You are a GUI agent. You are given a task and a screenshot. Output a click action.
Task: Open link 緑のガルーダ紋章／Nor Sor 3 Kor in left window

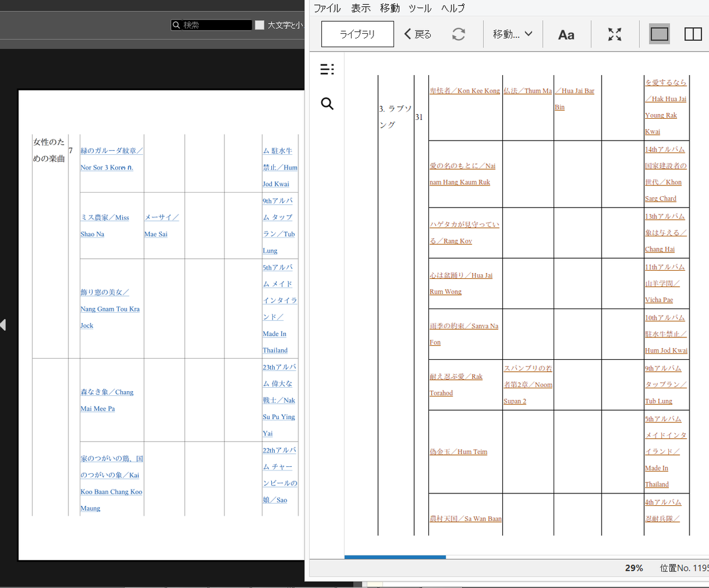click(112, 159)
